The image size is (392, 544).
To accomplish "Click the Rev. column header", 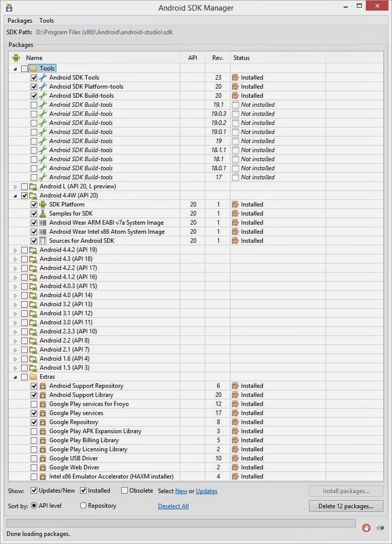I will pyautogui.click(x=218, y=58).
